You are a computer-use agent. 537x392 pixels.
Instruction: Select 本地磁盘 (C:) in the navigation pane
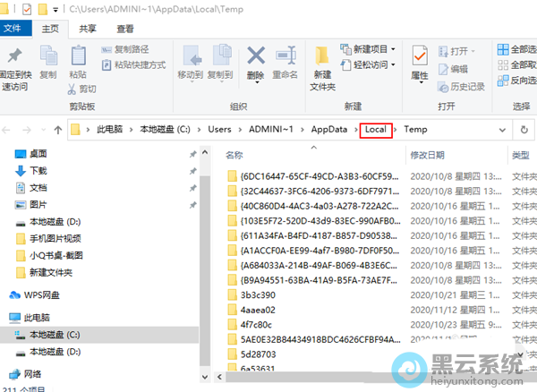coord(55,334)
